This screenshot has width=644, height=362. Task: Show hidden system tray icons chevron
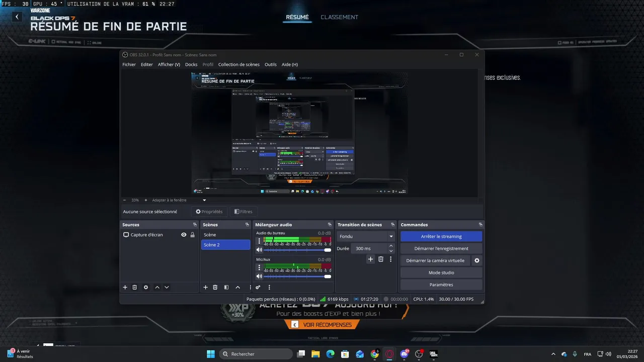553,354
